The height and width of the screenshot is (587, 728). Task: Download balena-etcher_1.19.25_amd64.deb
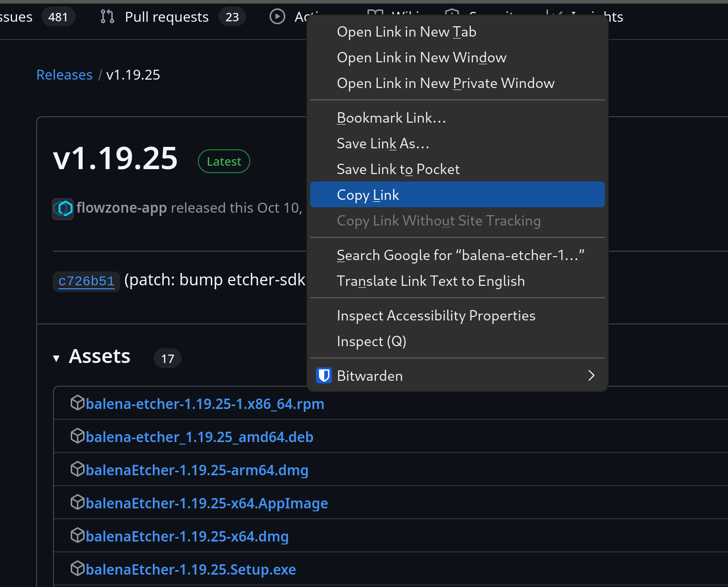(x=199, y=437)
